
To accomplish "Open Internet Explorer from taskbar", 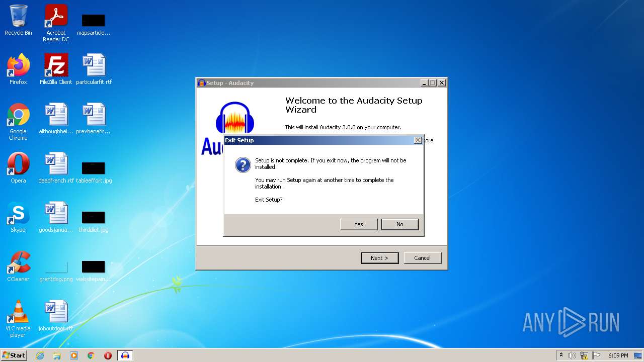I will click(40, 355).
